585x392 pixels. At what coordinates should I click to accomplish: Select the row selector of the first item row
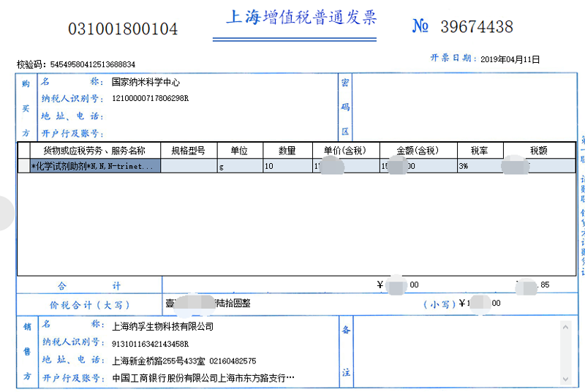click(23, 166)
